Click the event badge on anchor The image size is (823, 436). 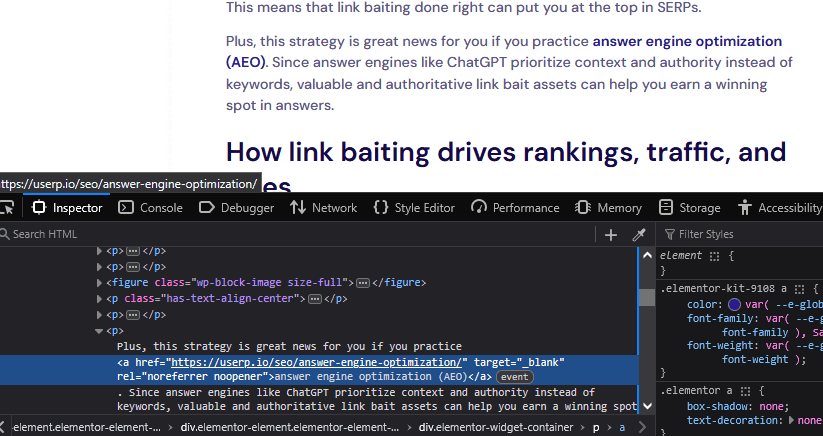pyautogui.click(x=515, y=377)
